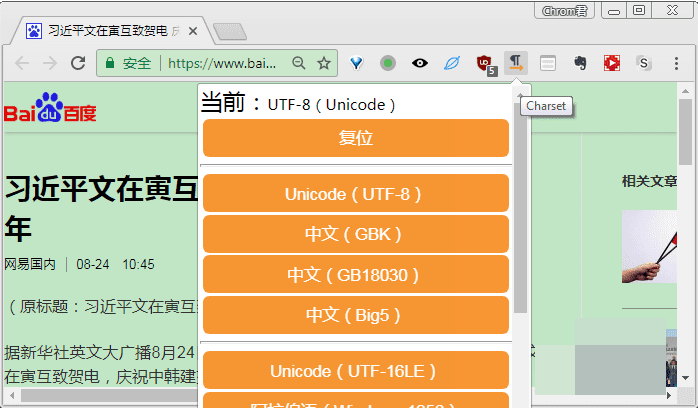The width and height of the screenshot is (698, 408).
Task: Select 中文 (GBK) encoding
Action: (356, 234)
